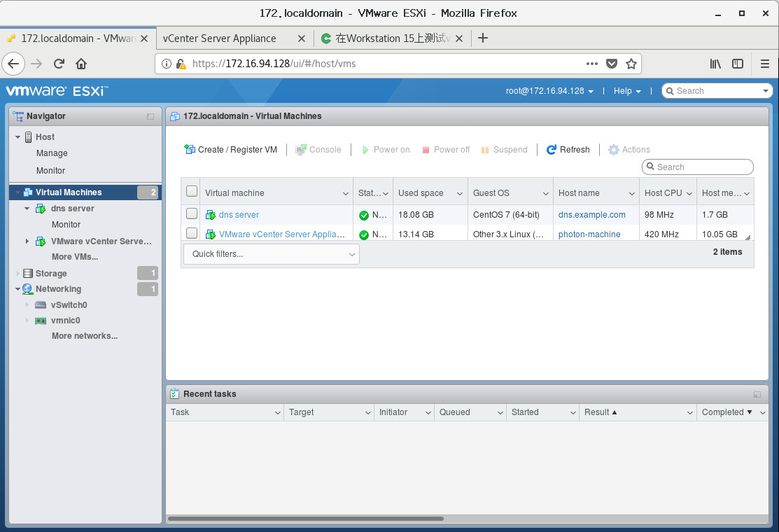The height and width of the screenshot is (532, 779).
Task: Show site information icon in address bar
Action: (167, 64)
